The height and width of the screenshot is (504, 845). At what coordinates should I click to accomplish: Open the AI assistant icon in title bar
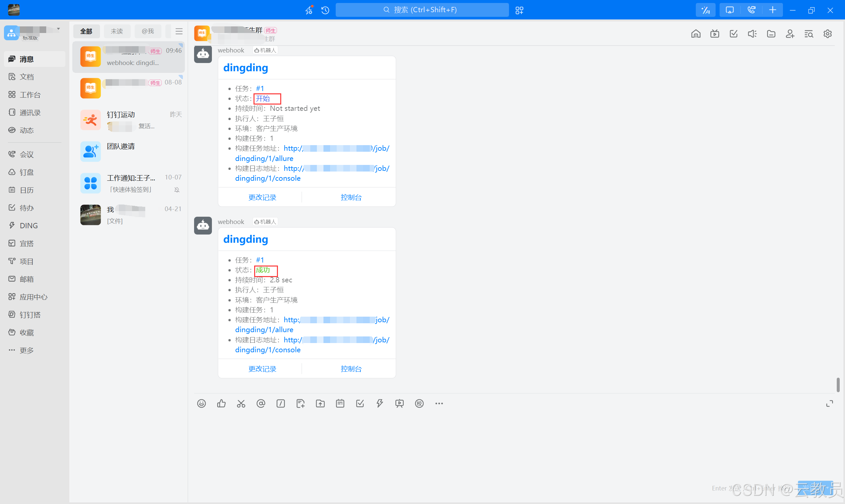[706, 10]
